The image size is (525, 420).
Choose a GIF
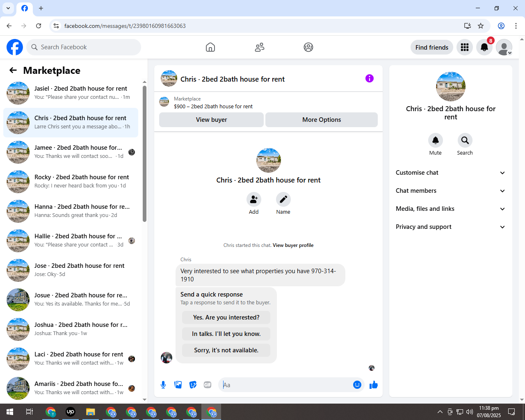pyautogui.click(x=208, y=385)
